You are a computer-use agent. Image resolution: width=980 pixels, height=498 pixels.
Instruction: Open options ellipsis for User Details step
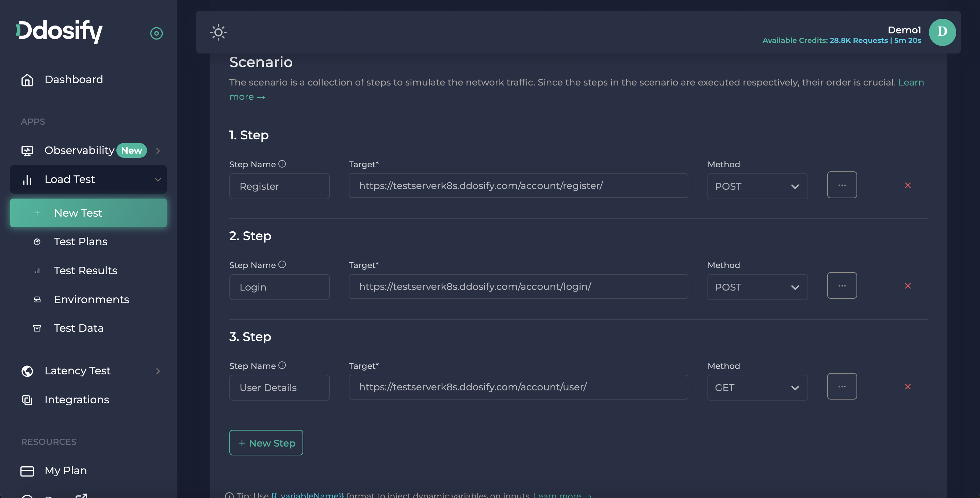pos(842,387)
